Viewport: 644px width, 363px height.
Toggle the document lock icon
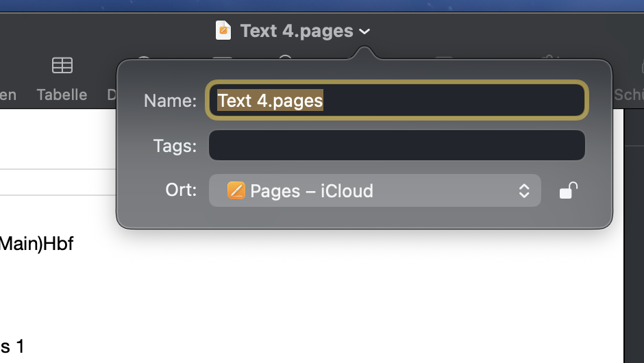coord(568,190)
